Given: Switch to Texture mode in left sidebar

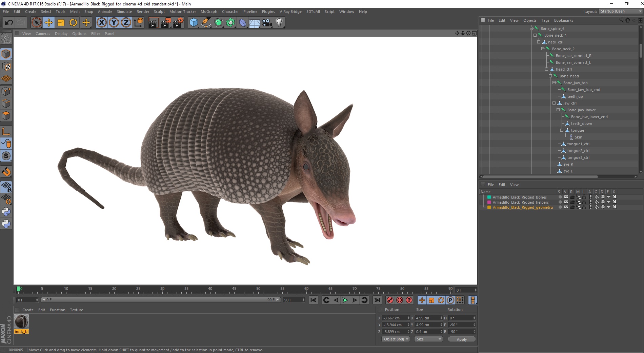Looking at the screenshot, I should [6, 67].
